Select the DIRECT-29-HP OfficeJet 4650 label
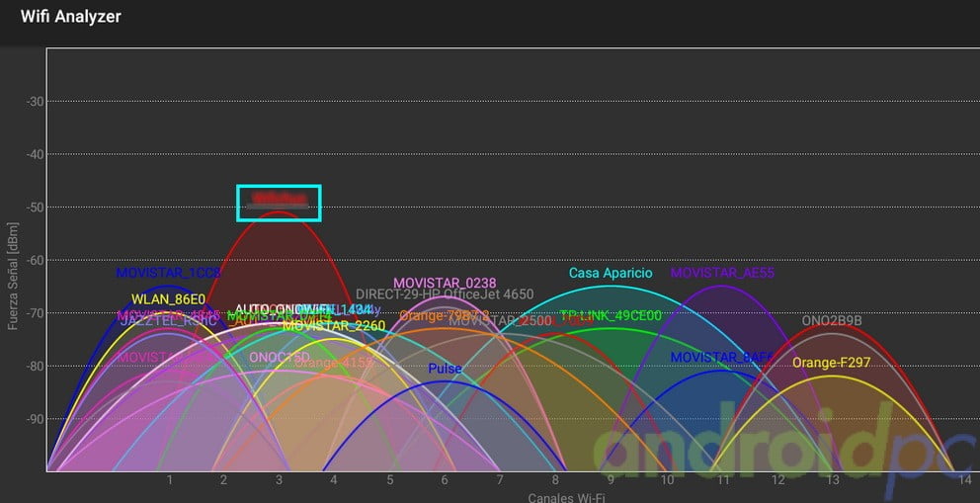Screen dimensions: 980x503 point(444,294)
